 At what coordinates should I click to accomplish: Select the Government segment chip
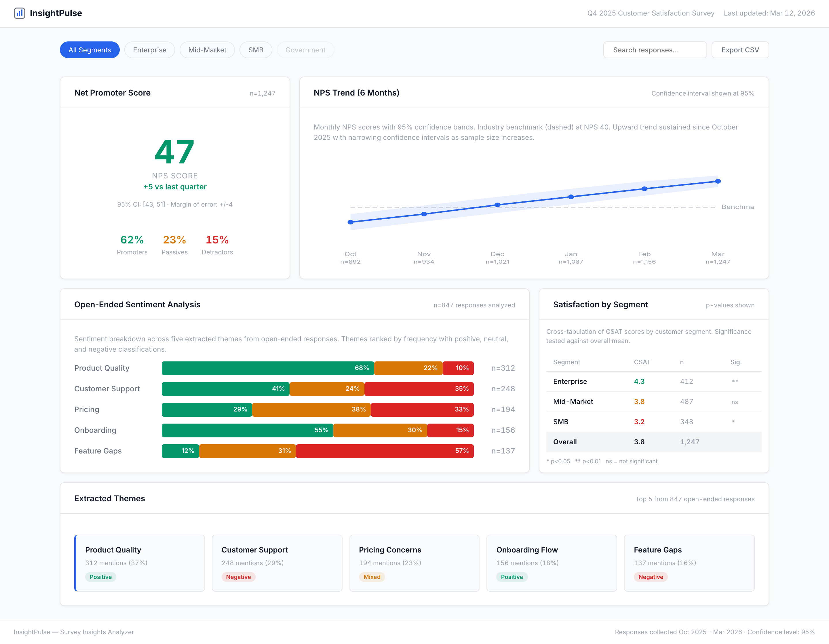coord(305,50)
